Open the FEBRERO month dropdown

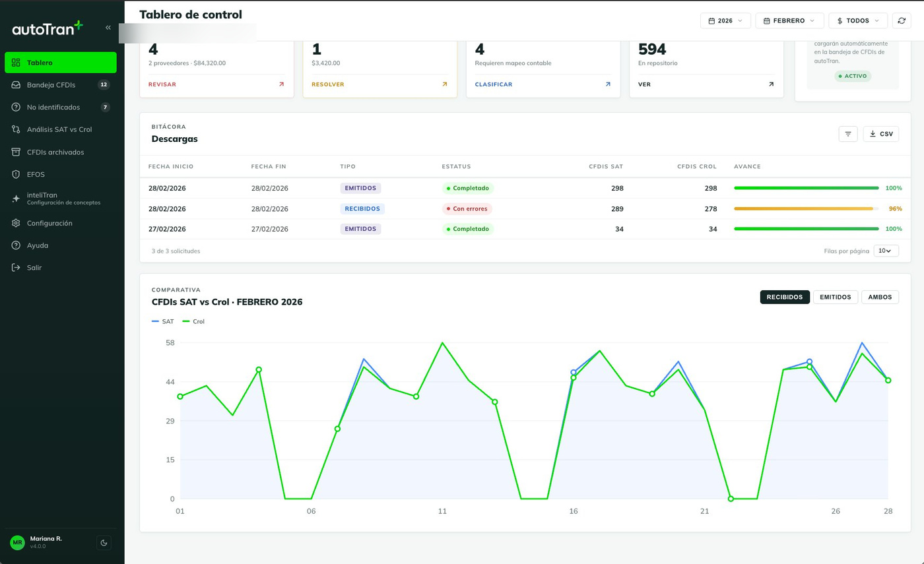(789, 21)
